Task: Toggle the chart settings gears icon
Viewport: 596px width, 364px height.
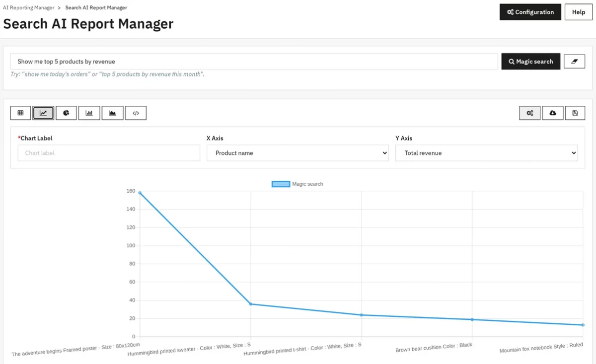Action: [530, 113]
